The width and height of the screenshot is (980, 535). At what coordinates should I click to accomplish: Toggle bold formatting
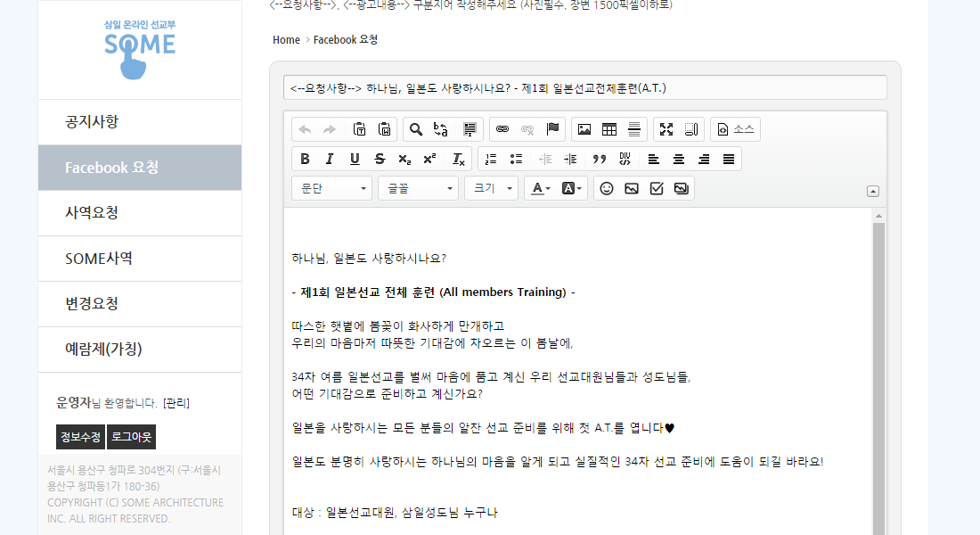pyautogui.click(x=305, y=159)
